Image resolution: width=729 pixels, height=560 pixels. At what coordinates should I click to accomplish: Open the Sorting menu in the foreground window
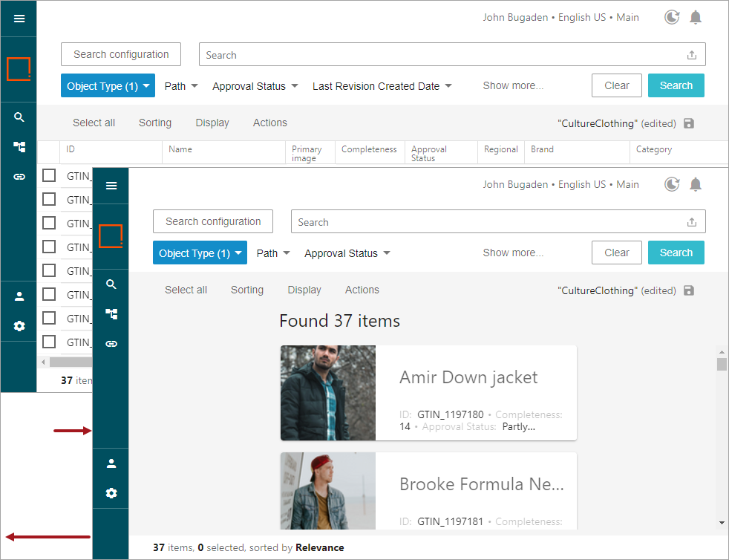click(246, 290)
